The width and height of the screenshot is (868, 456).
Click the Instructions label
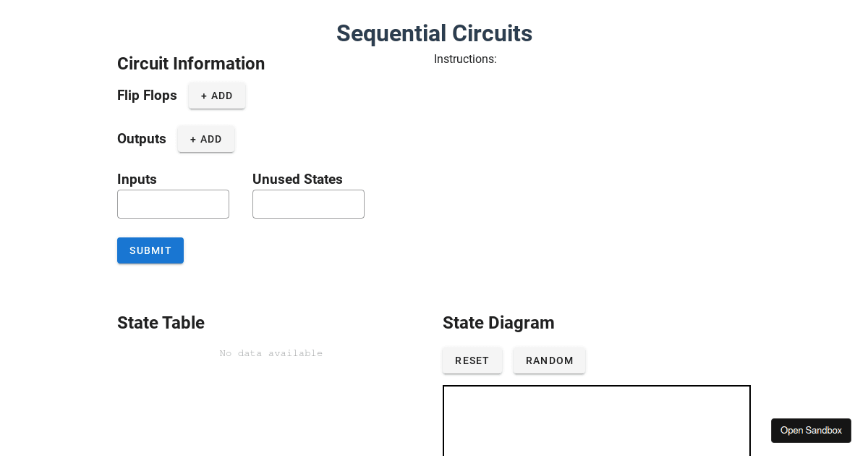click(465, 59)
